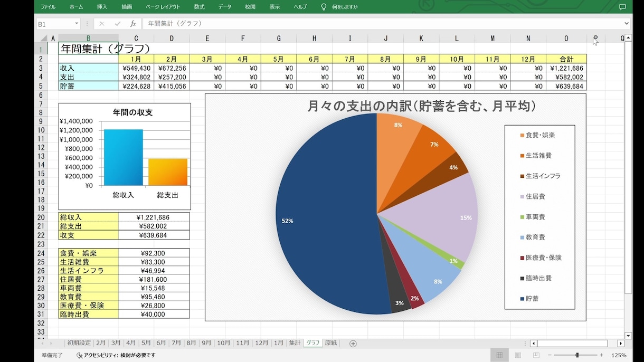Click the 総収入 bar in bar chart
Screen dimensions: 644x362
coord(123,157)
